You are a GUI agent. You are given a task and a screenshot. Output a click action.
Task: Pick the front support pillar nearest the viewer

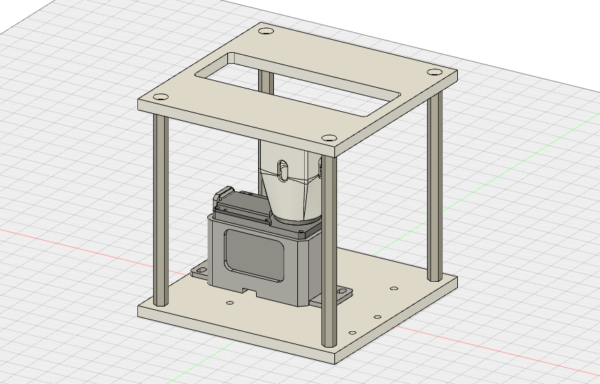coord(329,251)
